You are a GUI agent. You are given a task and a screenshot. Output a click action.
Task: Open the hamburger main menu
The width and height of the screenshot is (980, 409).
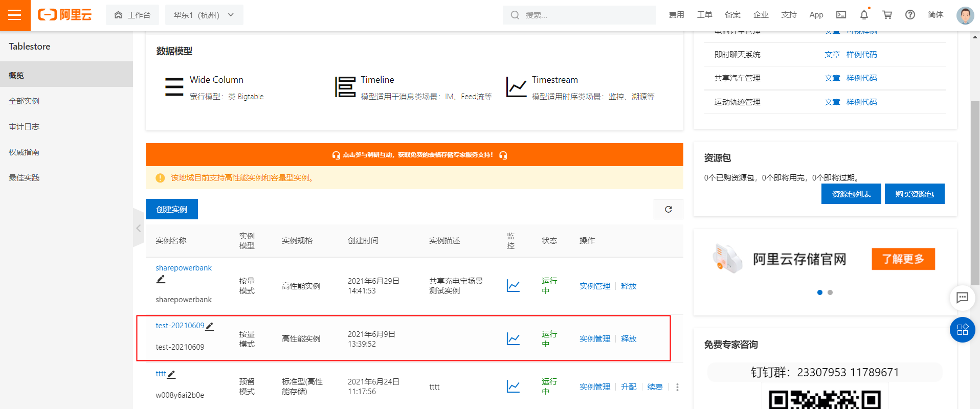[x=15, y=15]
